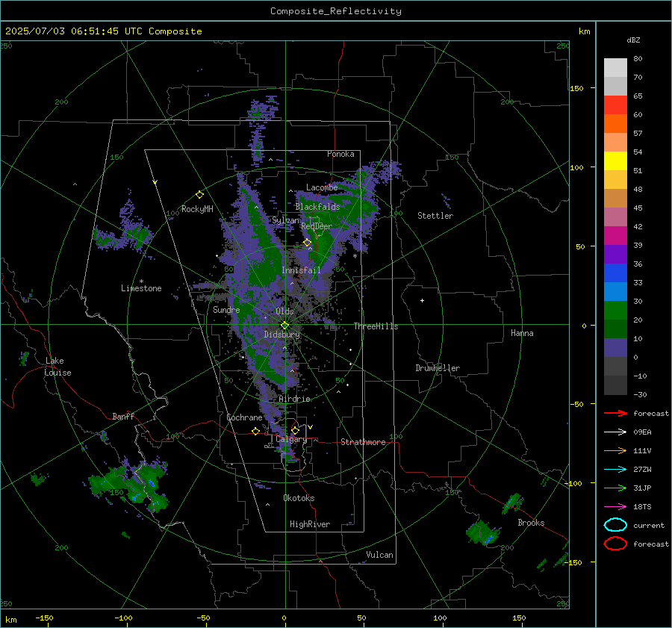Image resolution: width=672 pixels, height=628 pixels.
Task: Select the Airdrie label
Action: (294, 399)
